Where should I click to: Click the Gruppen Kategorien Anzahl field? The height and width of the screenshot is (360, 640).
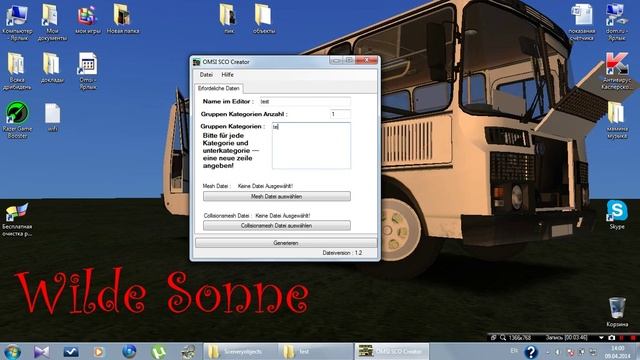coord(340,114)
